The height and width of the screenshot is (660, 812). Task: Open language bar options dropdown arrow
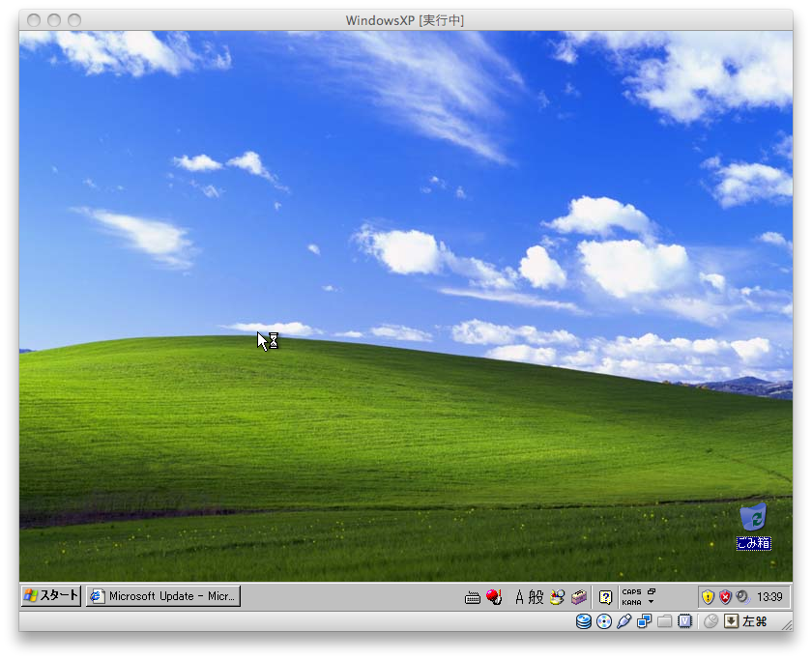(x=651, y=602)
